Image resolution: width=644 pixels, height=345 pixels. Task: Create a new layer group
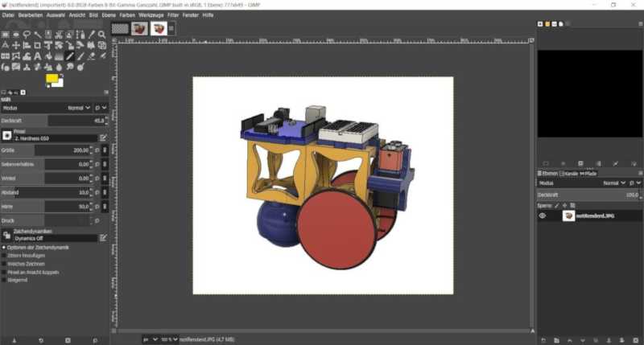[x=556, y=340]
